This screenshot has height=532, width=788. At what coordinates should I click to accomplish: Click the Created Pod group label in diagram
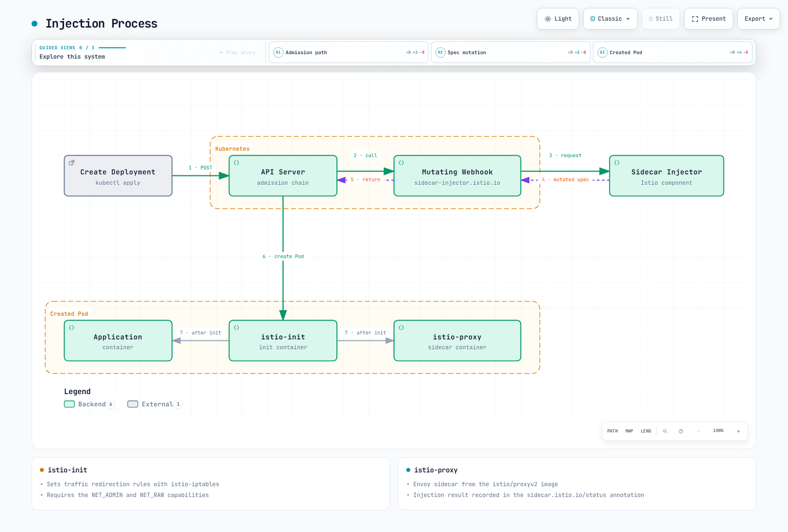point(69,314)
